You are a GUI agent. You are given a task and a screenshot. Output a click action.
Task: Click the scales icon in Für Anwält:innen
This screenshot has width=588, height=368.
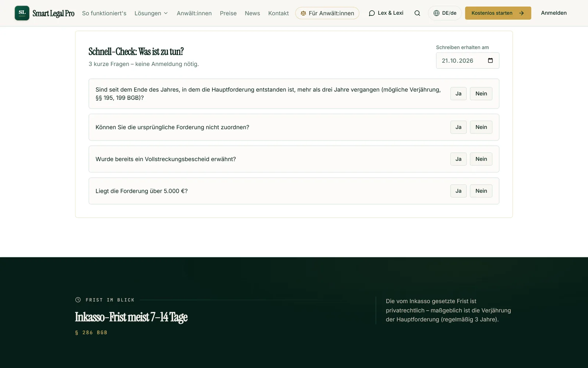303,13
